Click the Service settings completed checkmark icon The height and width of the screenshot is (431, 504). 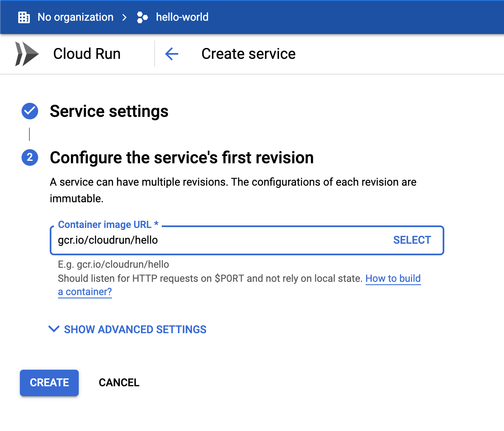tap(30, 111)
